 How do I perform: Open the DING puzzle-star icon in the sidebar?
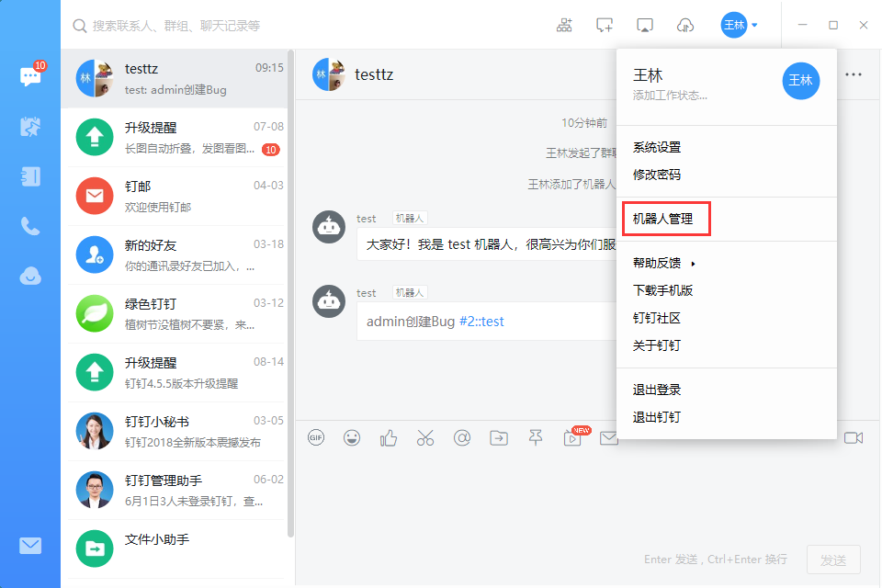30,127
